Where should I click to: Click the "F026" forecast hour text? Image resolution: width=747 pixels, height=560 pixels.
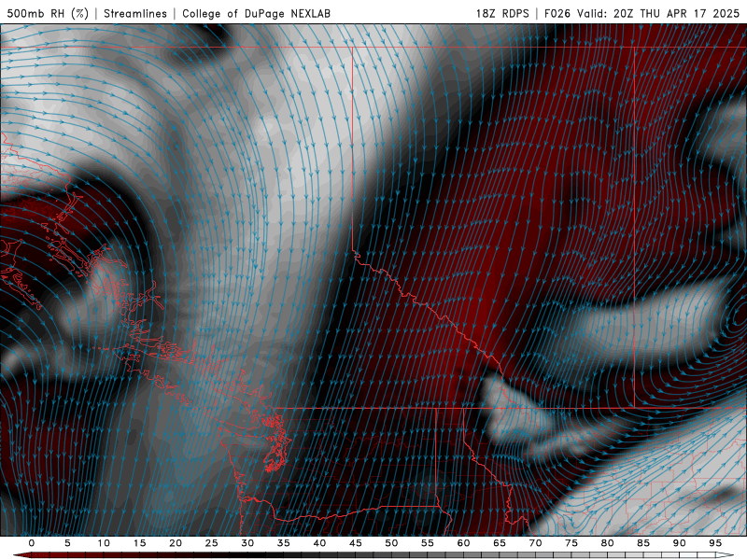coord(557,13)
